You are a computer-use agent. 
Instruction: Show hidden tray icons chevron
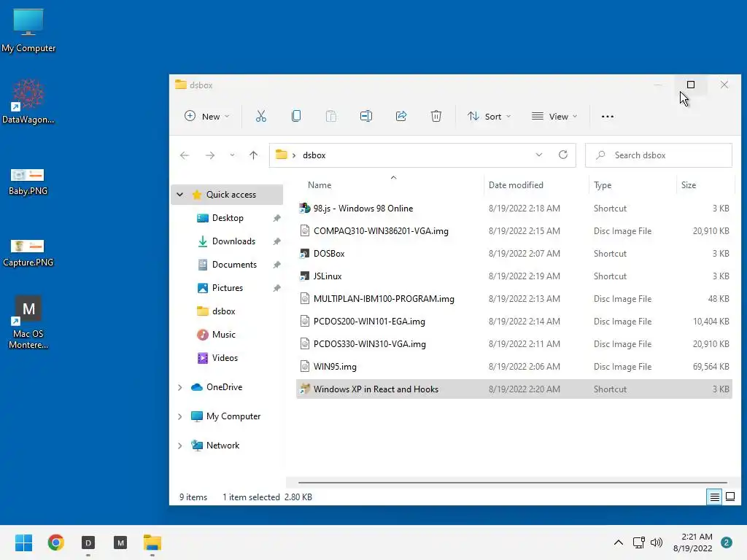(619, 542)
